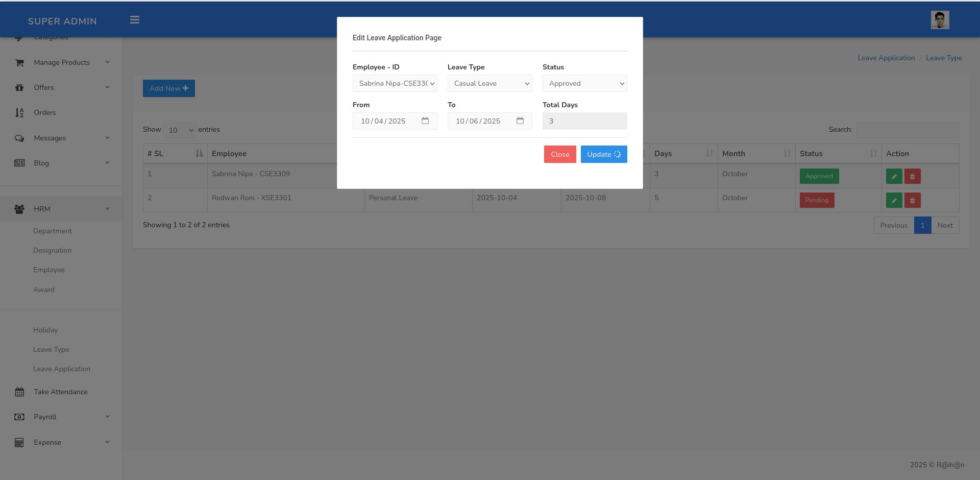Go to the Next page
The width and height of the screenshot is (980, 480).
(x=945, y=226)
